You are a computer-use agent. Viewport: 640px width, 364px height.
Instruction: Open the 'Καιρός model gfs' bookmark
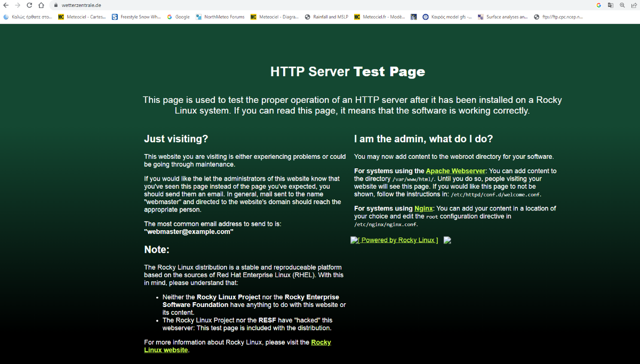click(447, 17)
